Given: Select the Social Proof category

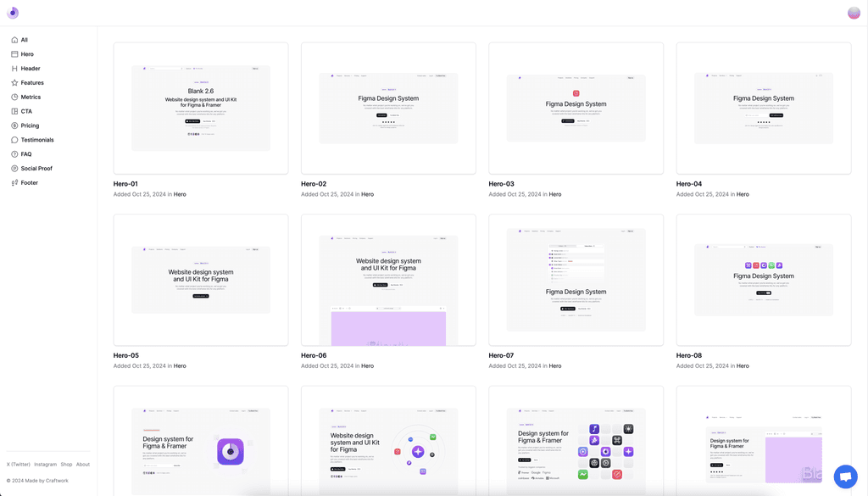Looking at the screenshot, I should 34,168.
